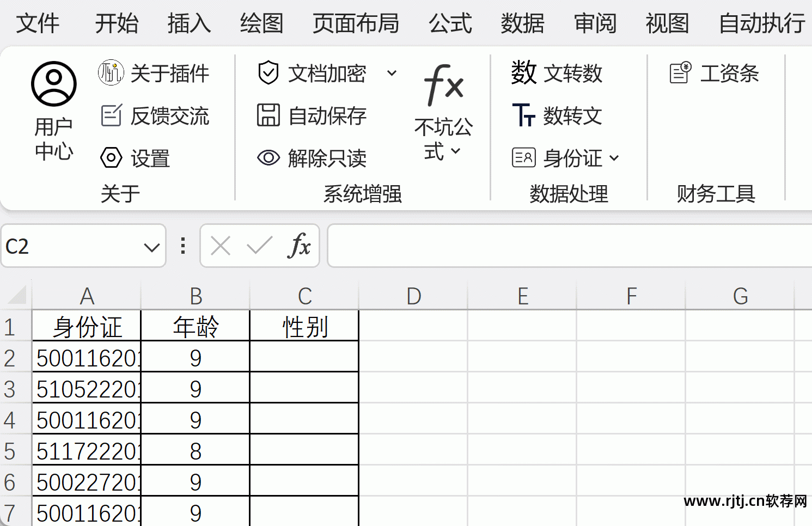The width and height of the screenshot is (812, 526).
Task: Click the 自动保存 floppy disk icon
Action: (268, 115)
